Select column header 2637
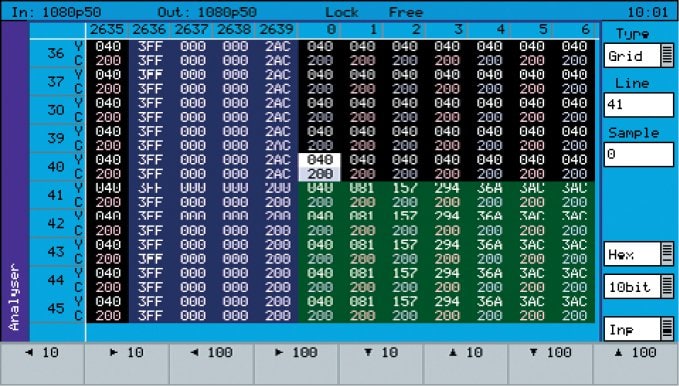The image size is (679, 386). tap(191, 29)
